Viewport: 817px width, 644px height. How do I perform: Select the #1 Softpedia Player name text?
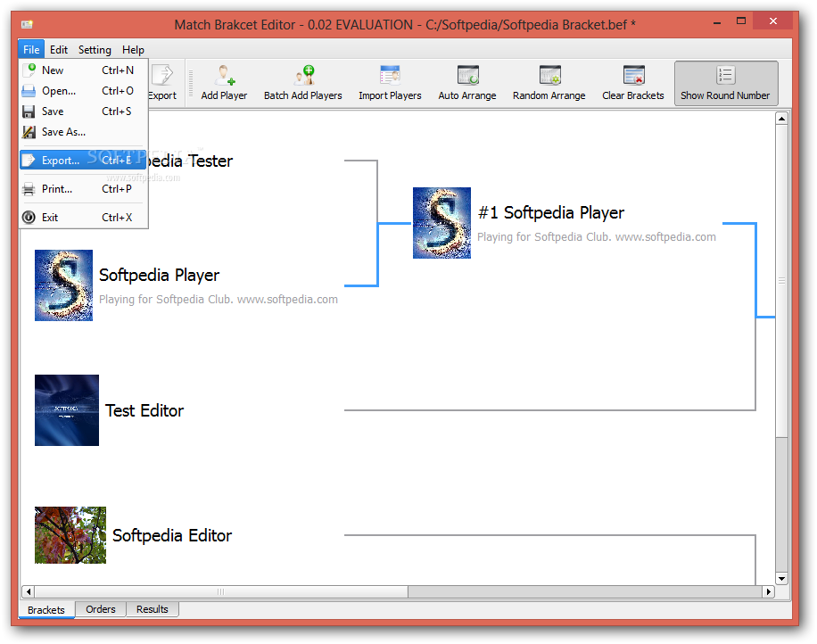click(x=550, y=212)
